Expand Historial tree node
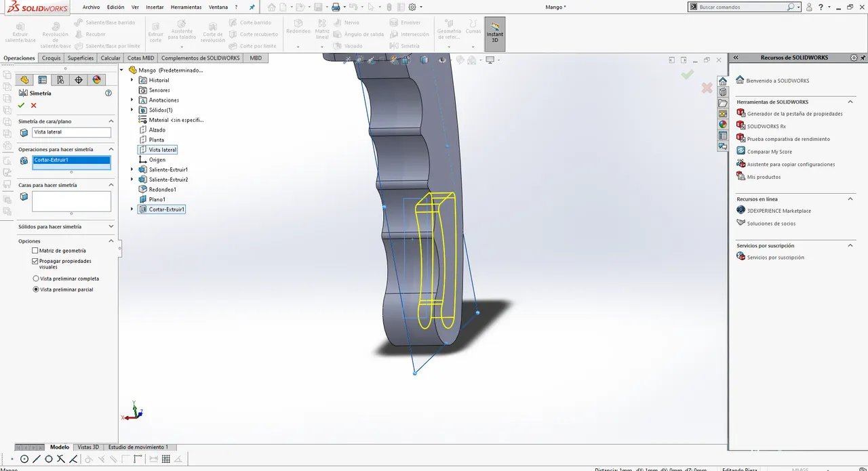Image resolution: width=868 pixels, height=471 pixels. pyautogui.click(x=132, y=80)
